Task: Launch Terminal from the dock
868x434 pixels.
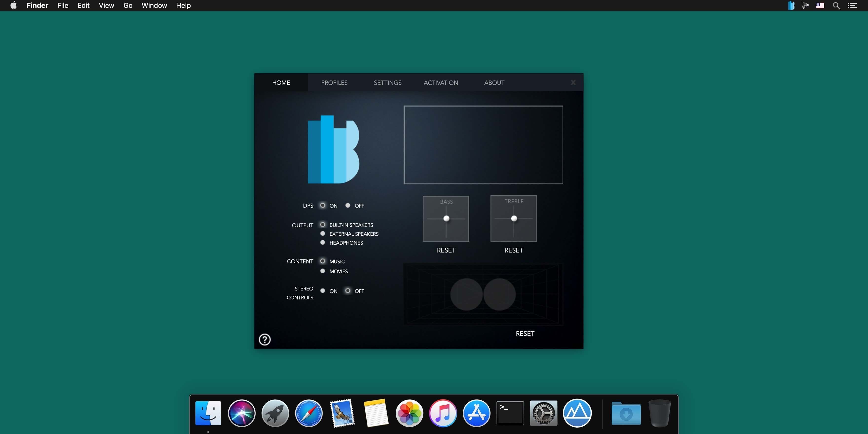Action: click(x=510, y=413)
